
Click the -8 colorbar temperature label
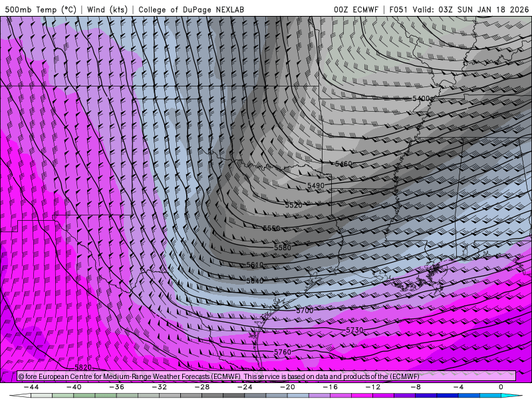coord(415,387)
